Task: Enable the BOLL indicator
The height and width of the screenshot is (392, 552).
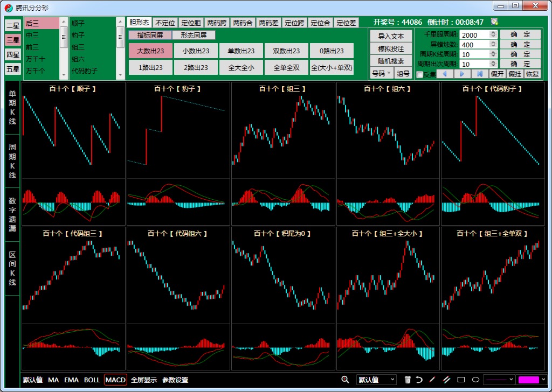Action: pyautogui.click(x=92, y=380)
